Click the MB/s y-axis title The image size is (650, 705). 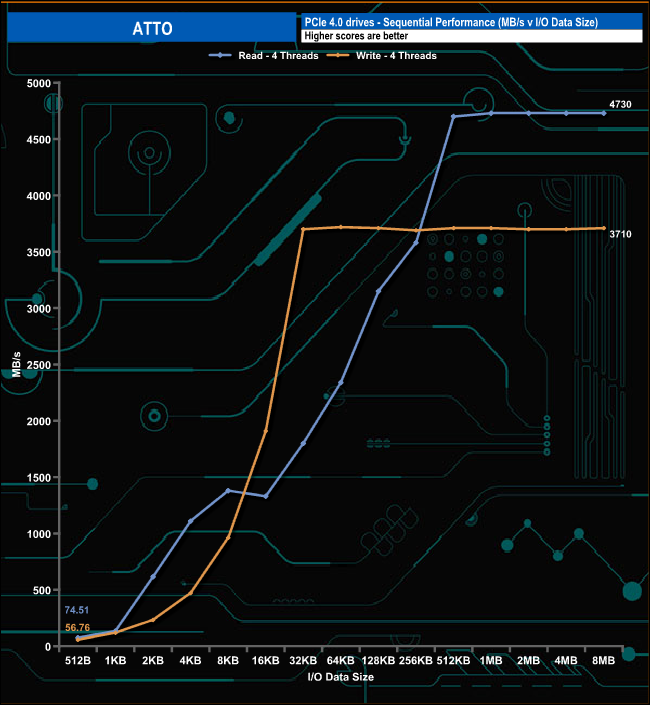[x=14, y=365]
